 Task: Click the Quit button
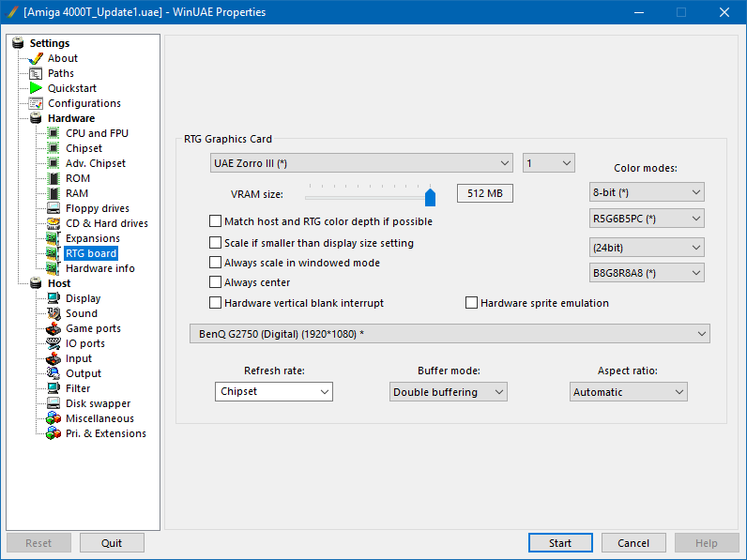(x=112, y=543)
